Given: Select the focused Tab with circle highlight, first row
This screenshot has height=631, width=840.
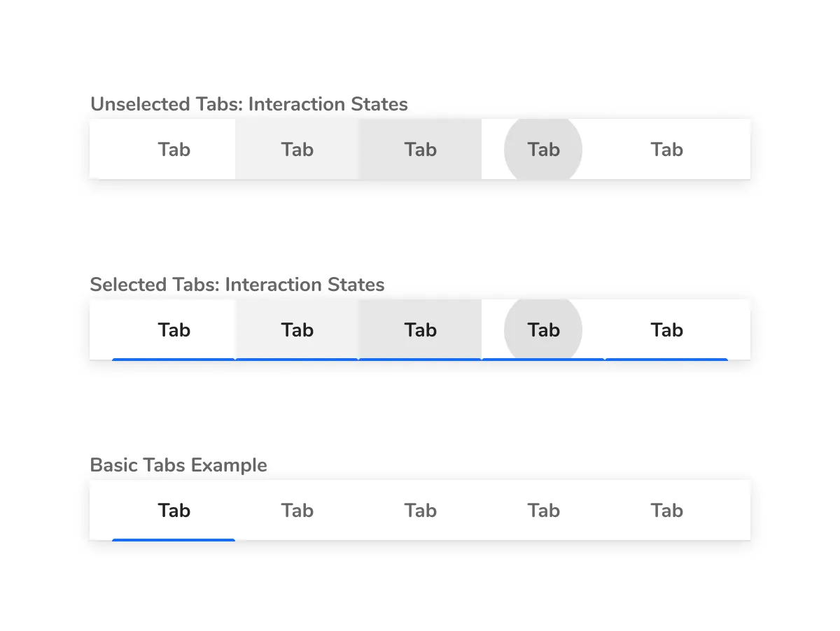Looking at the screenshot, I should [543, 149].
